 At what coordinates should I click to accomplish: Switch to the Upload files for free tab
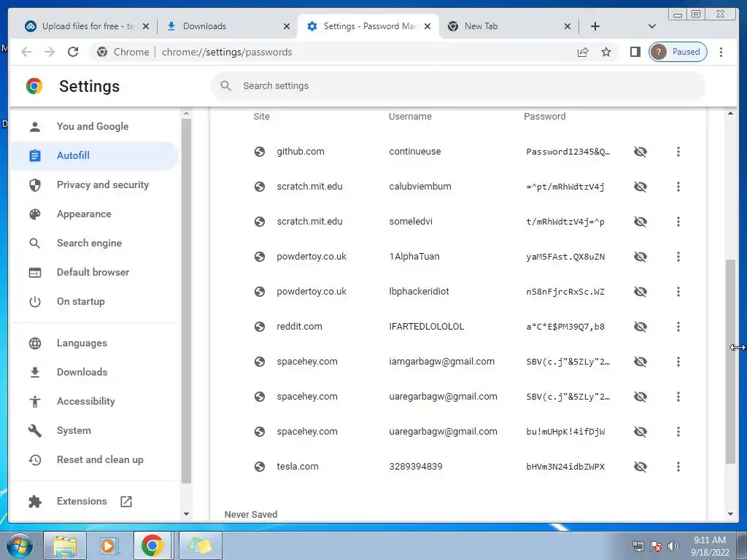[x=88, y=26]
